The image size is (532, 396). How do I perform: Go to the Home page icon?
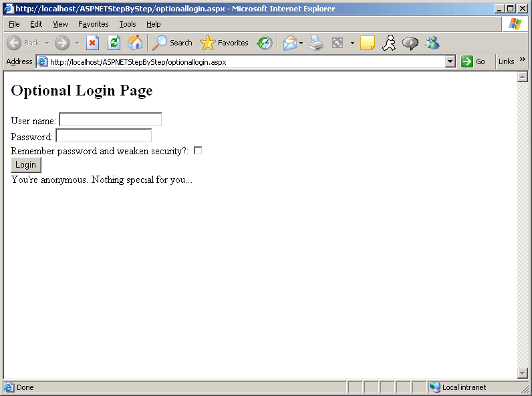[135, 43]
